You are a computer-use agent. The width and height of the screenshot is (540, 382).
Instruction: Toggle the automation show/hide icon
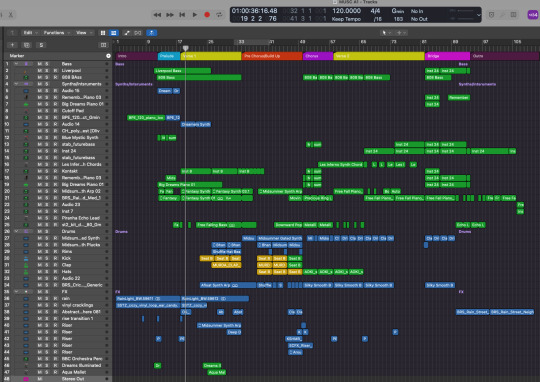(x=127, y=33)
